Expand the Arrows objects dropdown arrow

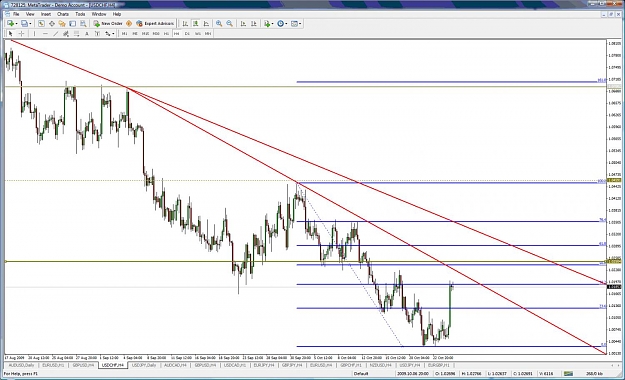tap(113, 33)
